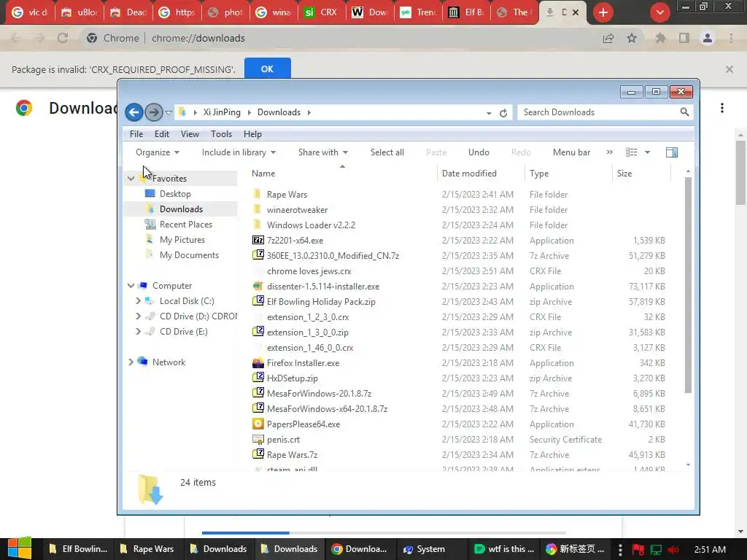
Task: Bookmark this page with the star icon
Action: (632, 38)
